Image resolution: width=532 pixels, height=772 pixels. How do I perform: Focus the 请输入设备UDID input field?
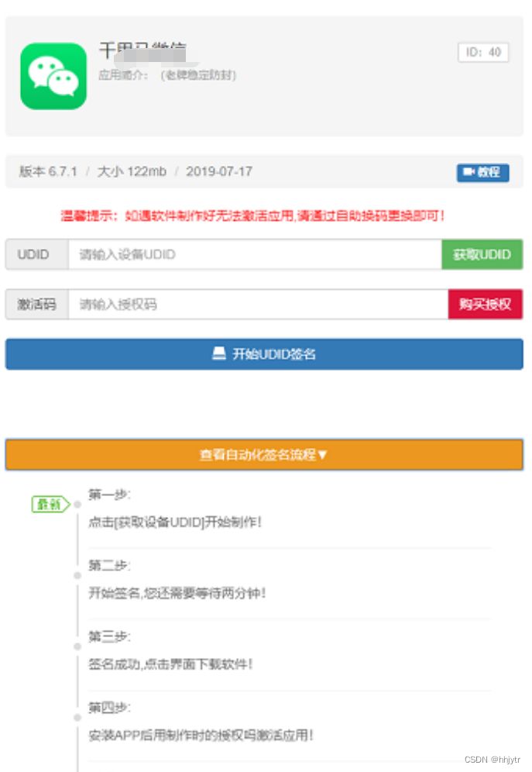[255, 254]
